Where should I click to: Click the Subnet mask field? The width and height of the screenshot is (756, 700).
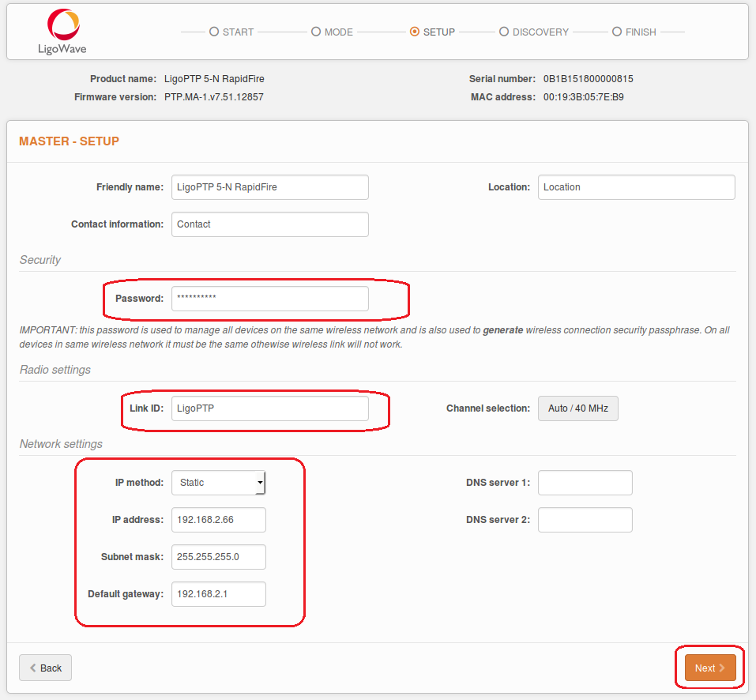point(218,557)
